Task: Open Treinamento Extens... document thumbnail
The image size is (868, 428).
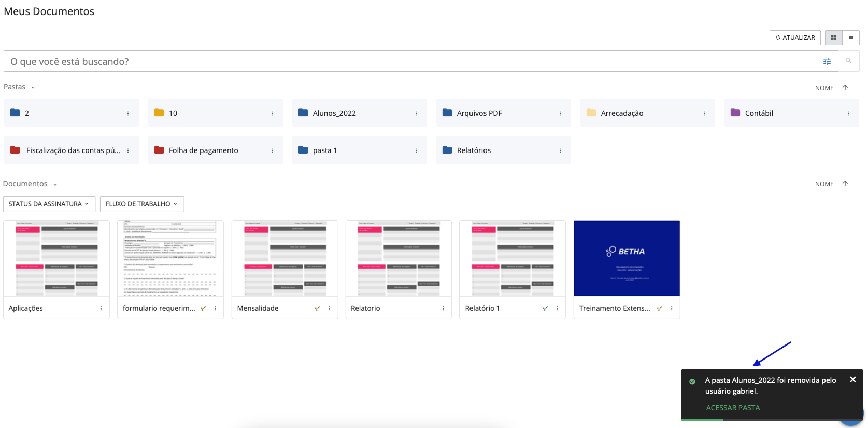Action: pyautogui.click(x=627, y=258)
